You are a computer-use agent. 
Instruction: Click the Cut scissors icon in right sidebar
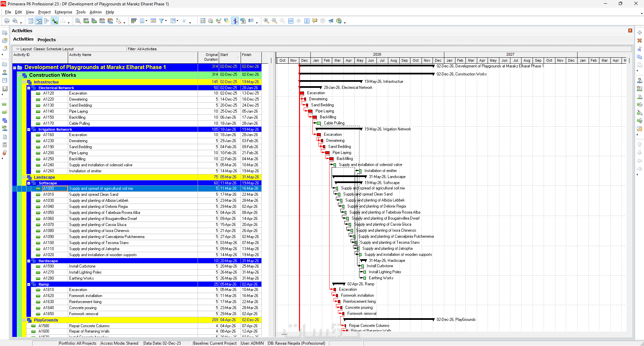(x=639, y=49)
